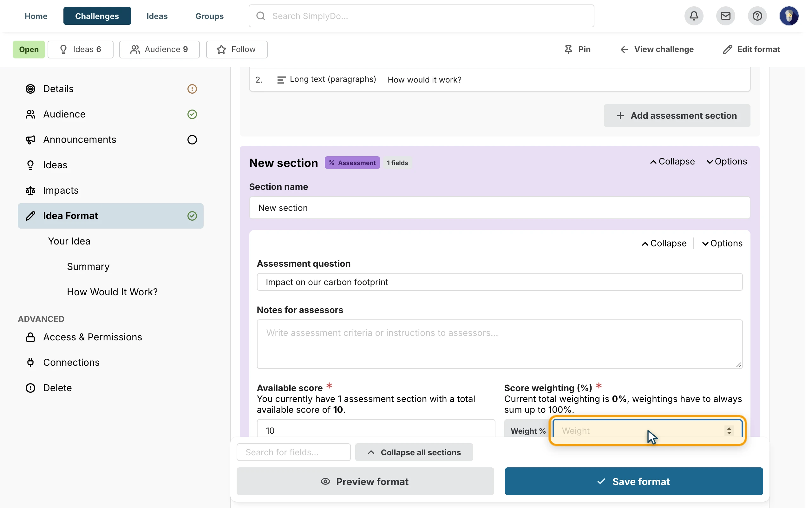Click the Impacts scales icon
Screen dimensions: 812x508
[x=30, y=190]
